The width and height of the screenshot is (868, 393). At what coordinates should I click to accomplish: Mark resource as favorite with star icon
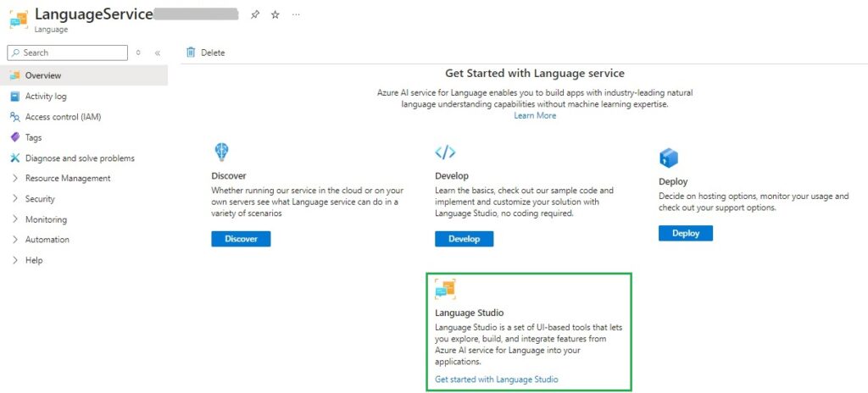pyautogui.click(x=275, y=15)
